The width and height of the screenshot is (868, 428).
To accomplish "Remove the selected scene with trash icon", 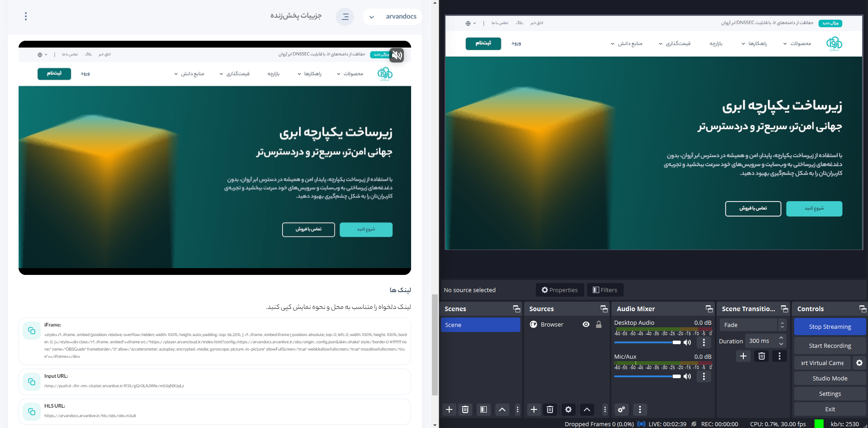I will pyautogui.click(x=465, y=409).
